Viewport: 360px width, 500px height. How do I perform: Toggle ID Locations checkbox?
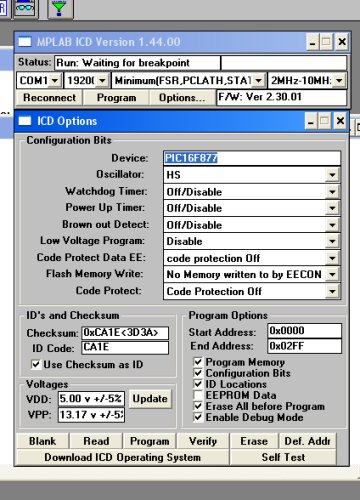(198, 384)
